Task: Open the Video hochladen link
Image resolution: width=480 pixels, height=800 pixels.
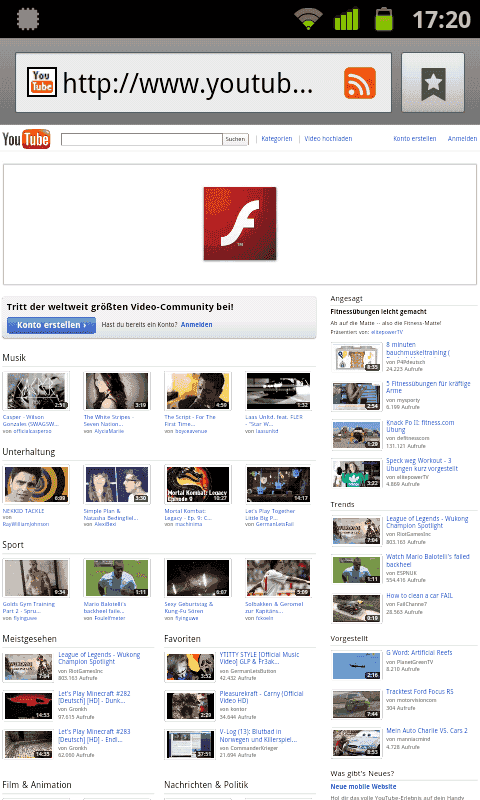Action: 328,139
